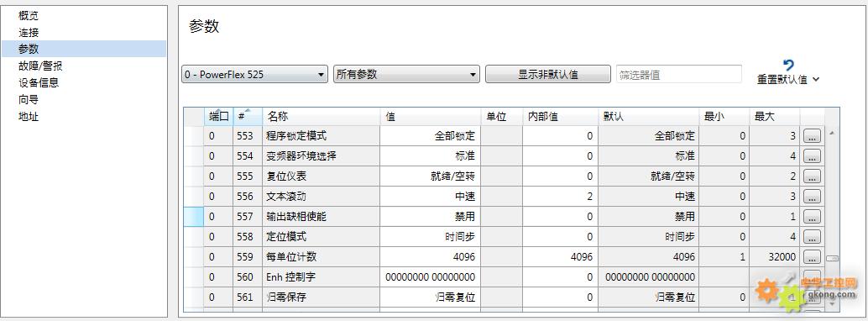The height and width of the screenshot is (321, 868).
Task: Open the ... editor for parameter 558
Action: tap(812, 237)
